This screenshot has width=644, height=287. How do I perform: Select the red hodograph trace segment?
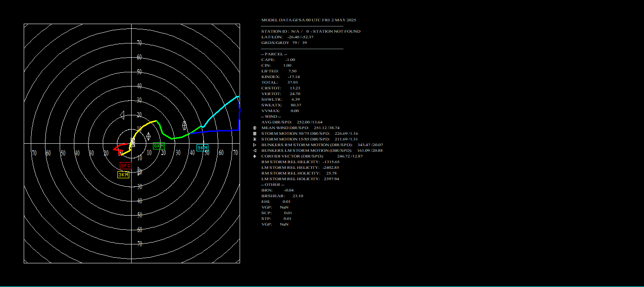(x=121, y=149)
